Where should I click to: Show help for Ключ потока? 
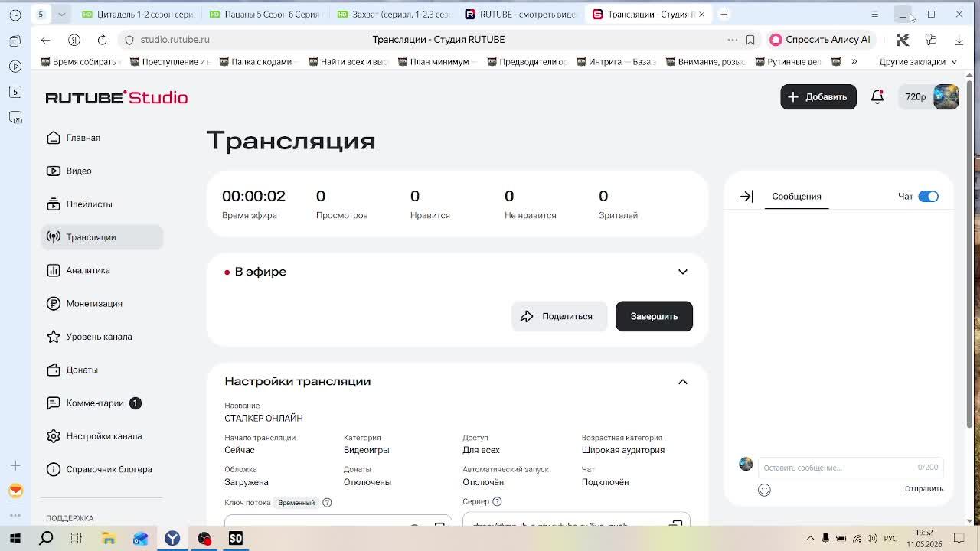point(327,503)
